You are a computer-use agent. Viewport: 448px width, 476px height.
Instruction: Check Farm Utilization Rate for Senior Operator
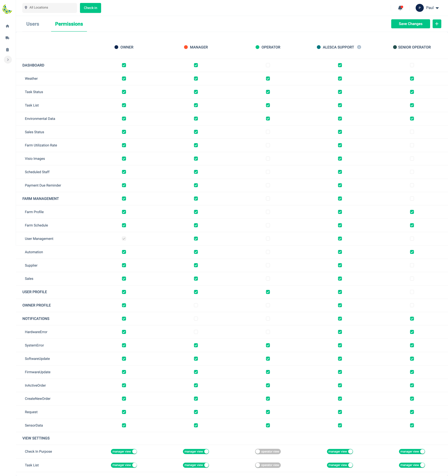click(412, 145)
